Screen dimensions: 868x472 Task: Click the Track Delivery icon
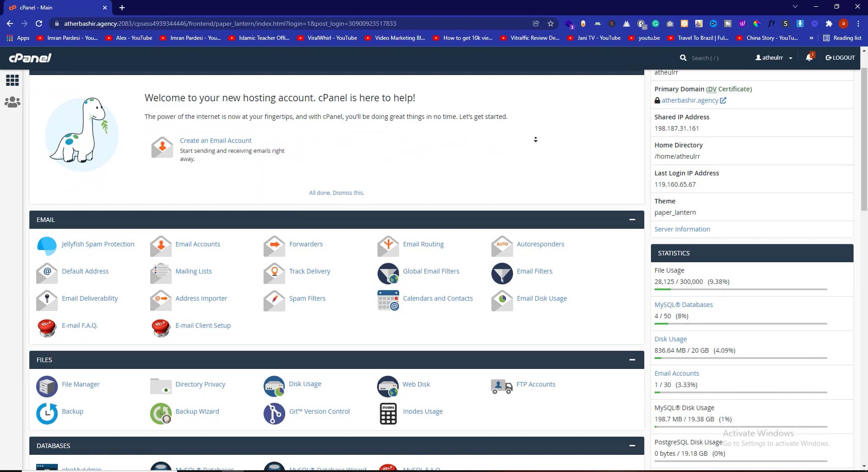pos(274,273)
